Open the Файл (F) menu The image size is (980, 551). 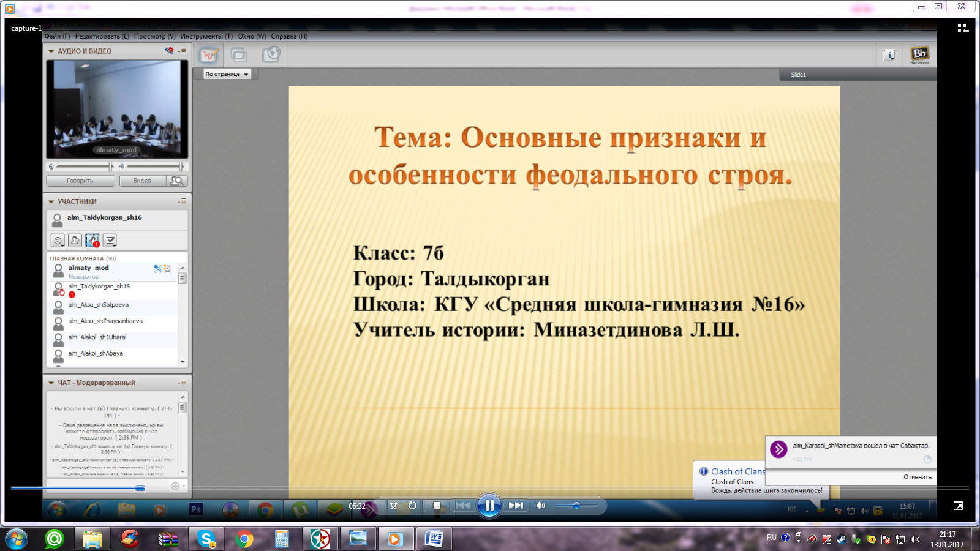(x=57, y=36)
